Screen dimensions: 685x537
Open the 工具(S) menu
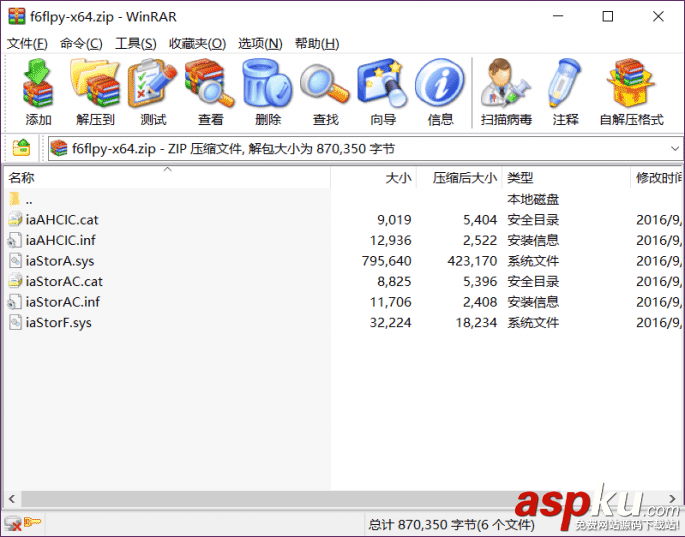click(135, 43)
